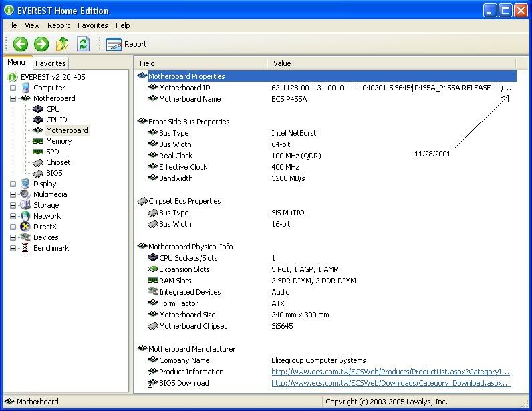
Task: Expand the Display tree node
Action: [13, 184]
